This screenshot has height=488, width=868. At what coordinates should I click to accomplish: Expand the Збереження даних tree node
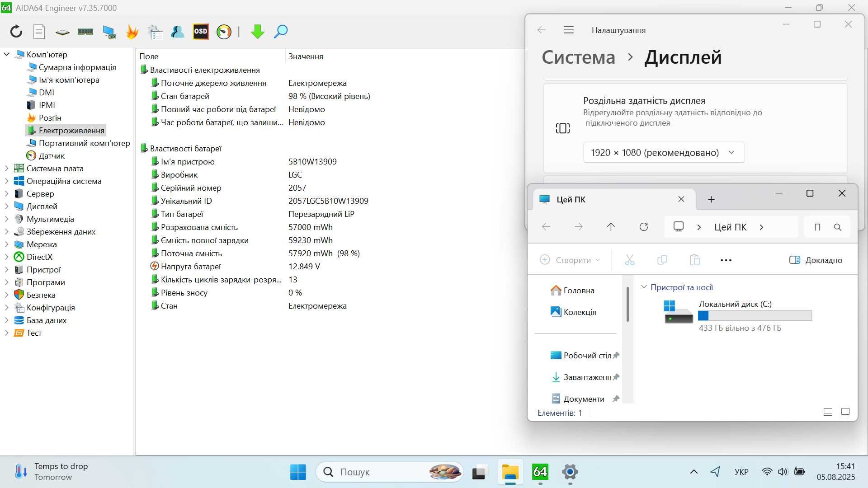click(7, 231)
